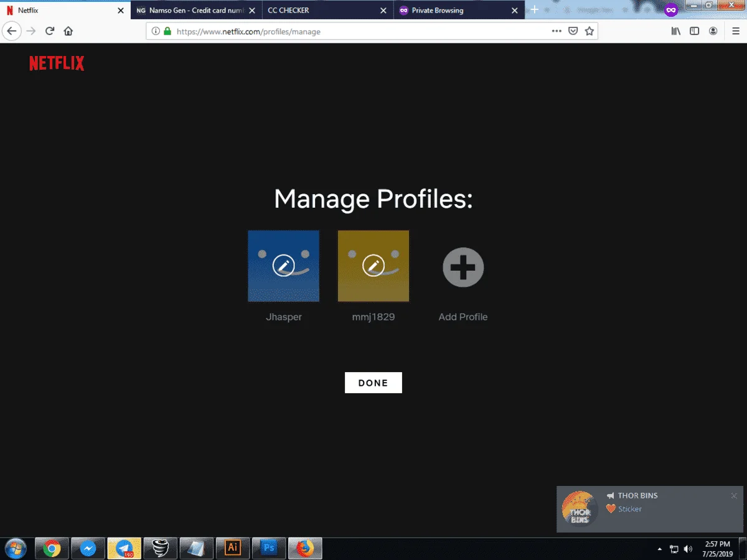
Task: Show hidden system tray icons
Action: [x=660, y=549]
